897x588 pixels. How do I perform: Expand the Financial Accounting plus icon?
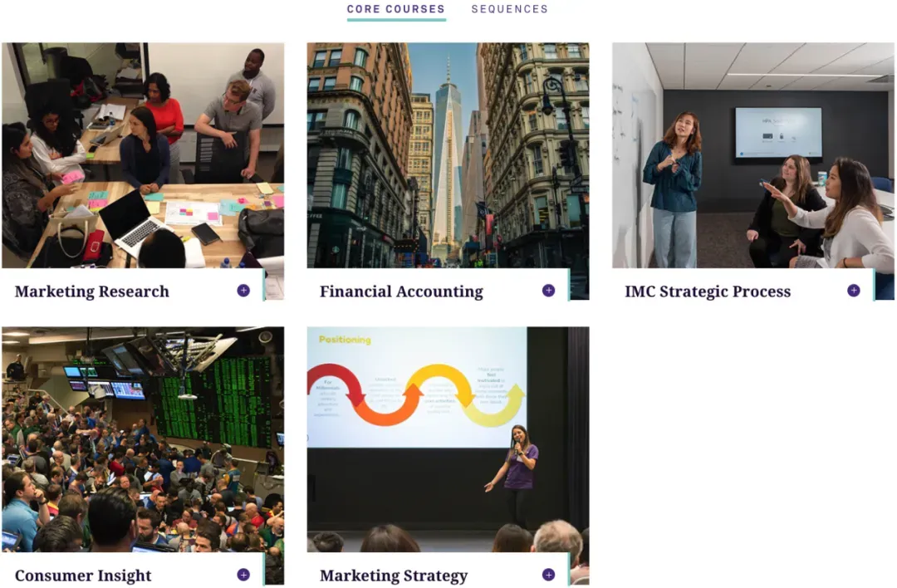coord(548,291)
